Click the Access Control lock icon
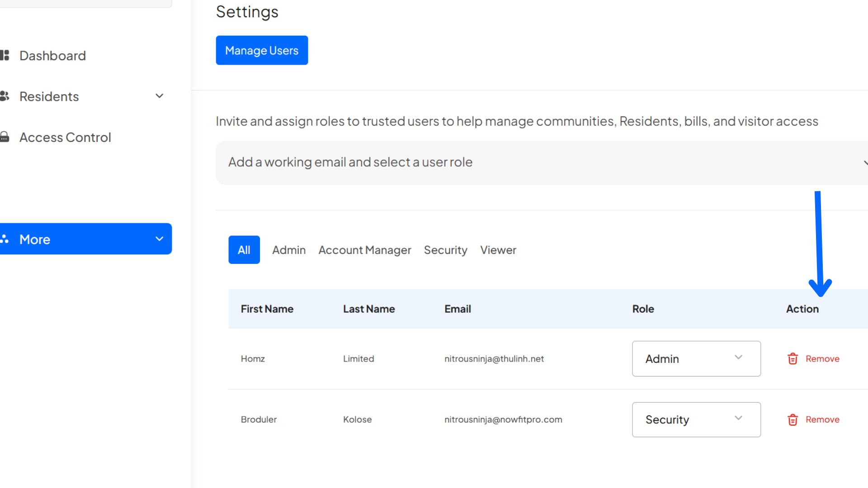This screenshot has width=868, height=488. (x=5, y=137)
